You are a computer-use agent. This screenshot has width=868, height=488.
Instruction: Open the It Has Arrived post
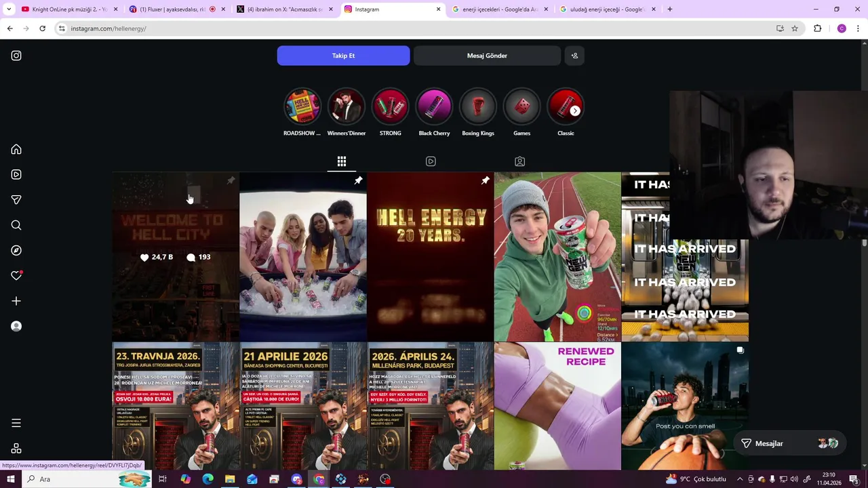685,257
